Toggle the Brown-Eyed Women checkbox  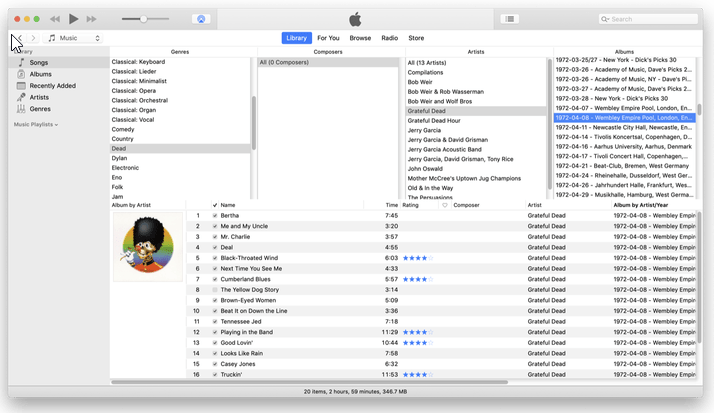point(215,301)
